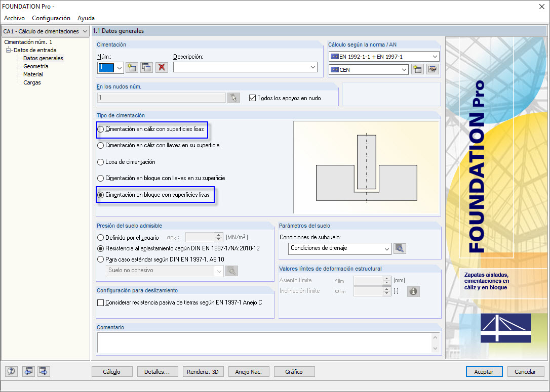Open the Suelo no cohesivo dropdown
Viewport: 550px width, 392px height.
[219, 271]
